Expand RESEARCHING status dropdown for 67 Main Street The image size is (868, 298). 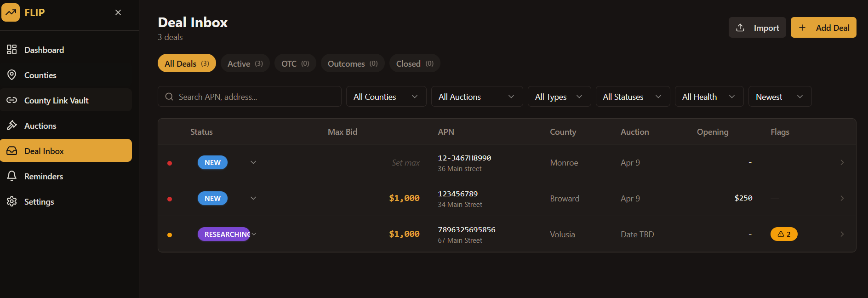(x=254, y=234)
